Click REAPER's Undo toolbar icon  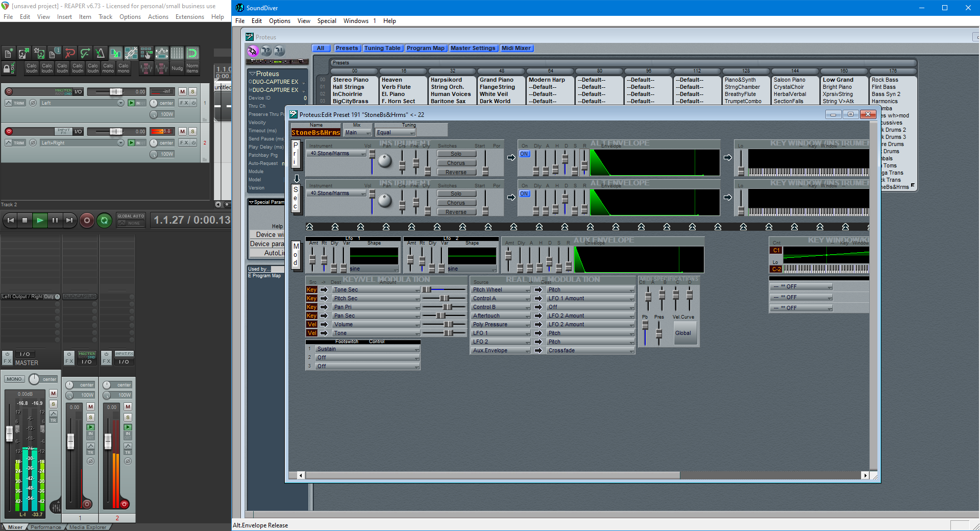[x=70, y=53]
